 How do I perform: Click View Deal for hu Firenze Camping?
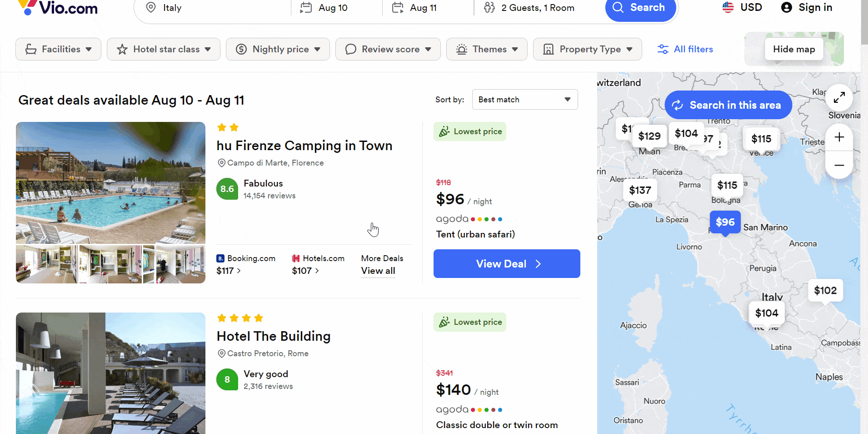(507, 263)
